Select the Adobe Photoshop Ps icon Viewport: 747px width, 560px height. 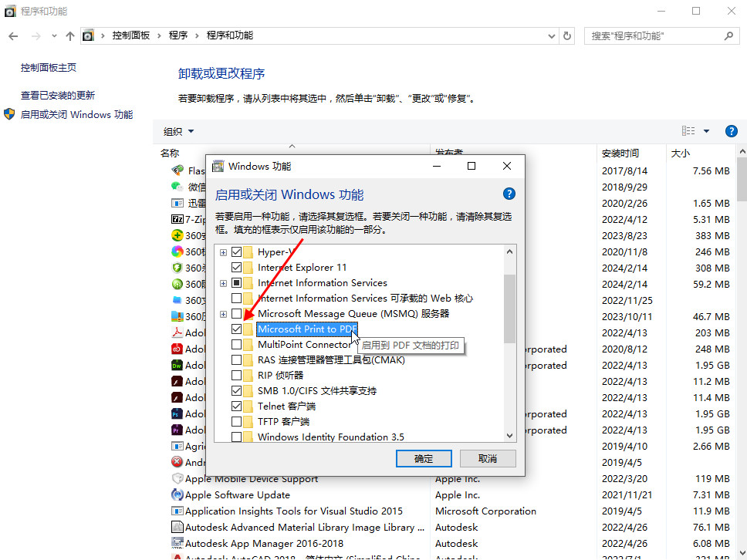pyautogui.click(x=177, y=413)
